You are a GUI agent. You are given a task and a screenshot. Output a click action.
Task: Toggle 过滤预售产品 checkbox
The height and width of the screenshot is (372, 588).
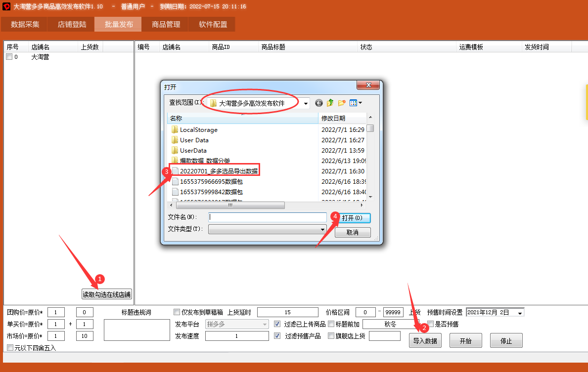tap(277, 335)
